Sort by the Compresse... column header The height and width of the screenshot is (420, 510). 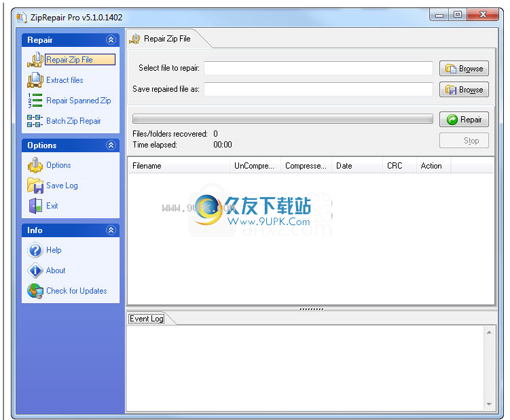[x=306, y=166]
